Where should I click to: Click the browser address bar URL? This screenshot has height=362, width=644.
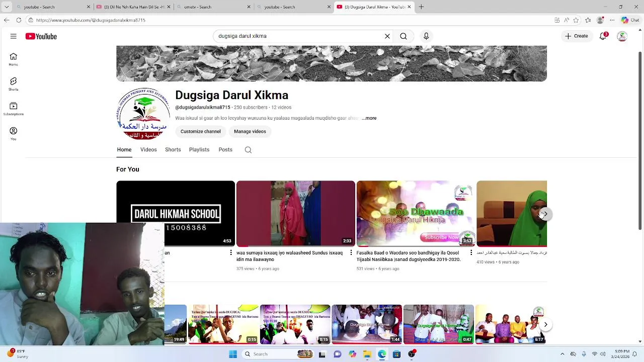pyautogui.click(x=91, y=20)
